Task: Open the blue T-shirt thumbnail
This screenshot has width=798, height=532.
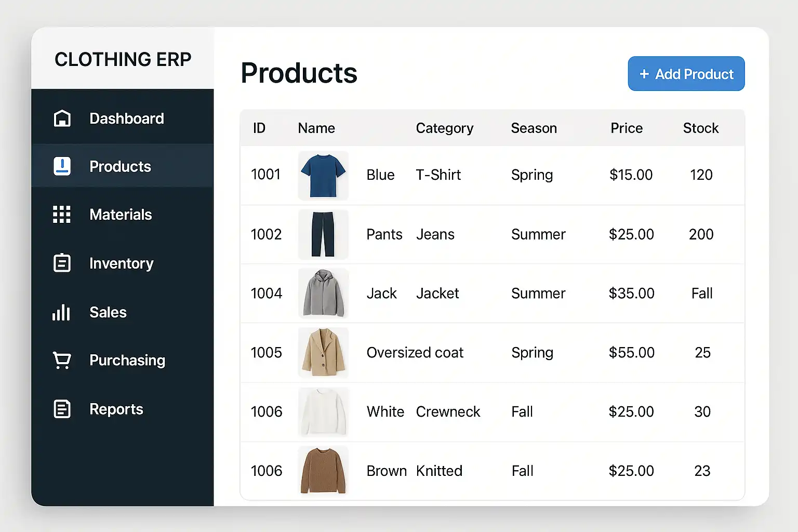Action: [323, 176]
